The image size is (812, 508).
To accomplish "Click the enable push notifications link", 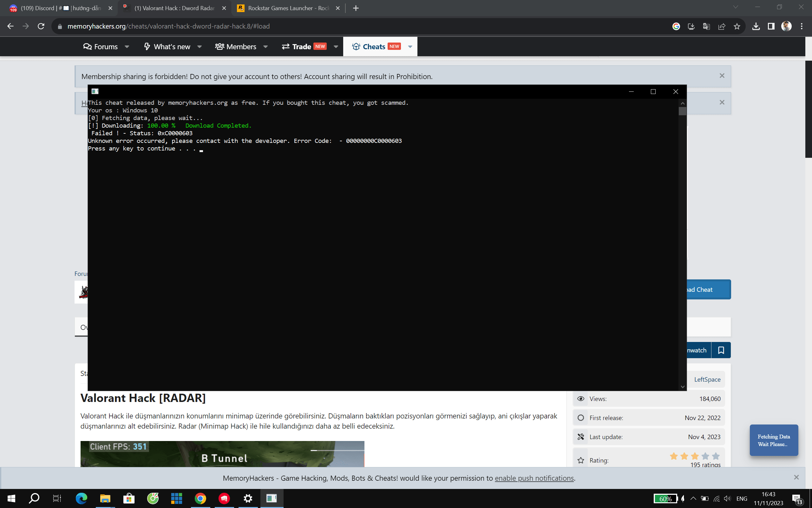I will pos(534,478).
